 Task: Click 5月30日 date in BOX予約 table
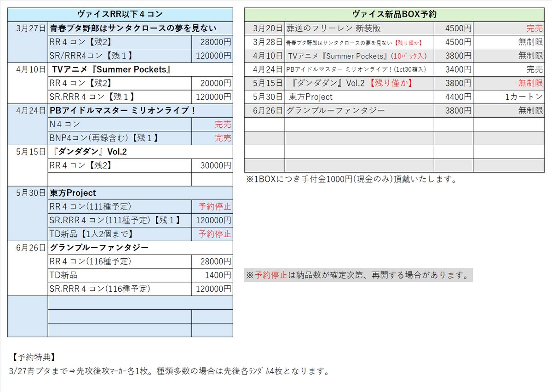tap(264, 97)
